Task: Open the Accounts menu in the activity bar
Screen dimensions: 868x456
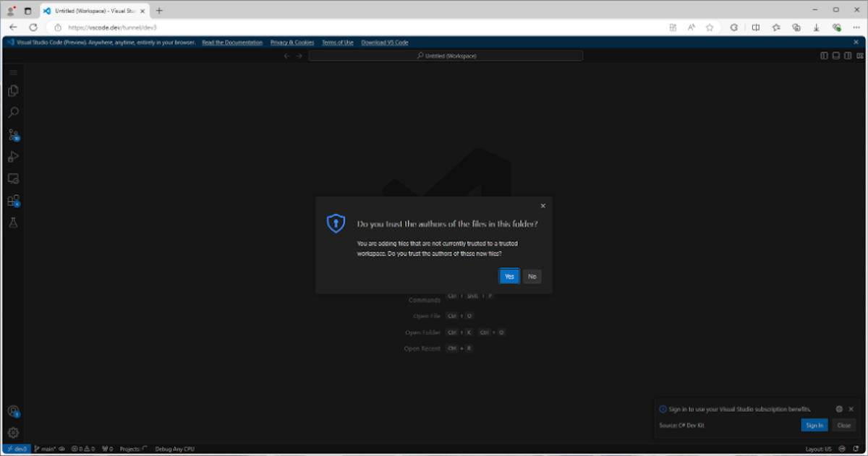Action: pyautogui.click(x=13, y=411)
